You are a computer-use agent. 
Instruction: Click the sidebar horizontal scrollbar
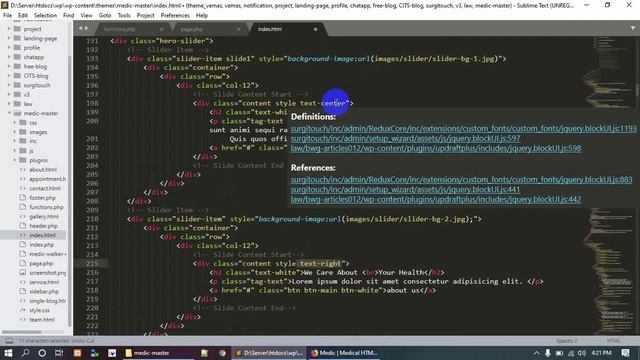pyautogui.click(x=21, y=332)
